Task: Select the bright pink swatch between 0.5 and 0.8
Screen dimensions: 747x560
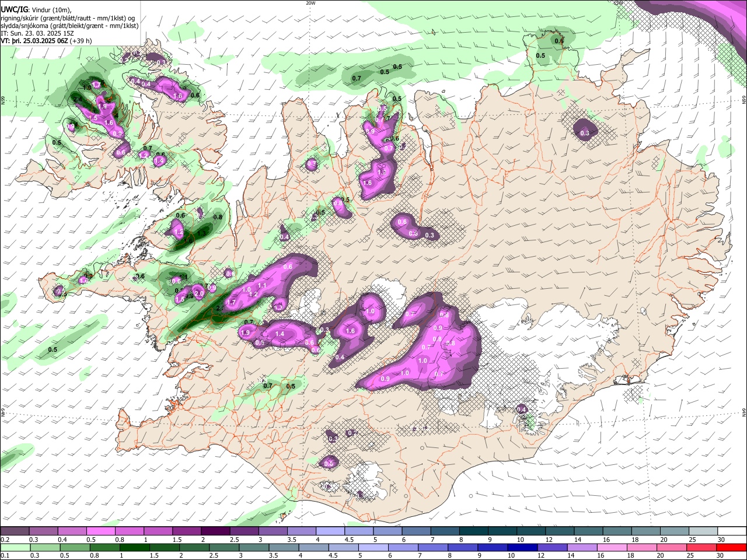Action: coord(100,531)
